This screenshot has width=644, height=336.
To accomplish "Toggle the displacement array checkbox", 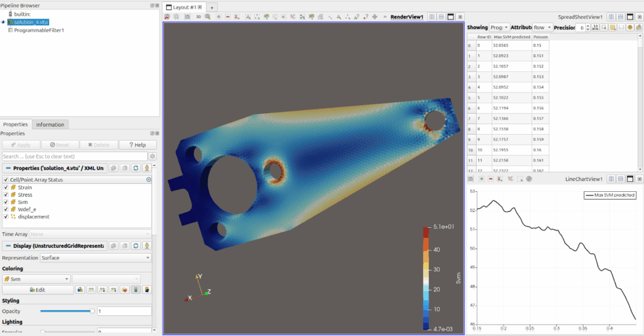I will (7, 217).
